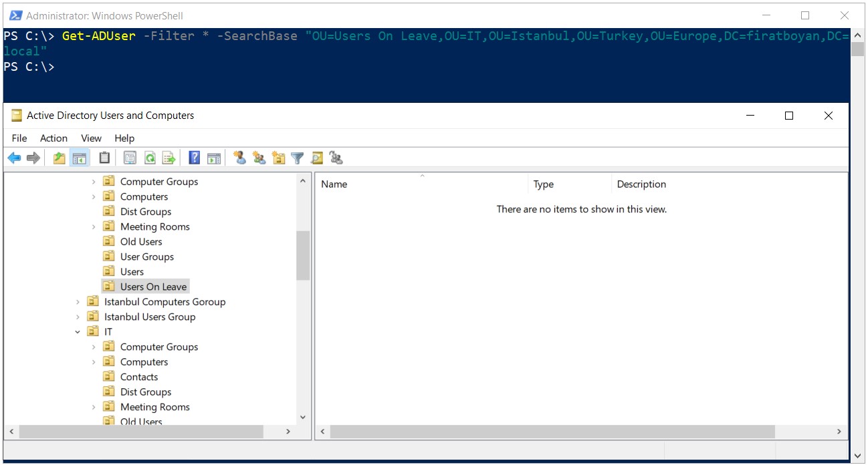Viewport: 868px width, 465px height.
Task: Expand Istanbul Computers Goroup node
Action: point(78,302)
